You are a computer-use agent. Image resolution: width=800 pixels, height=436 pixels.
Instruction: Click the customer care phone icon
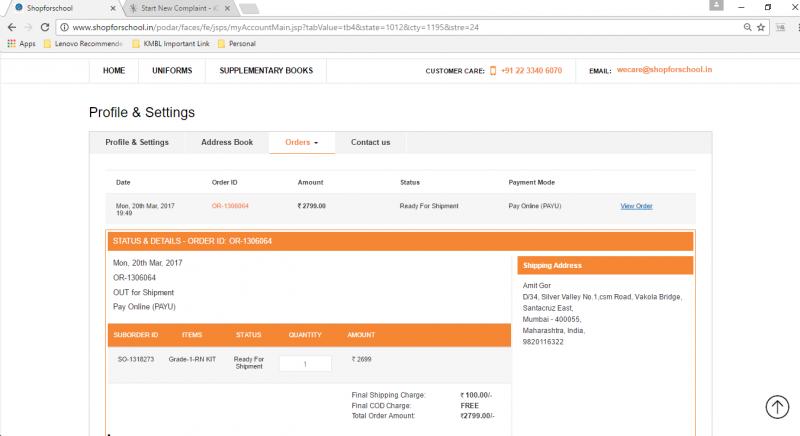tap(493, 71)
